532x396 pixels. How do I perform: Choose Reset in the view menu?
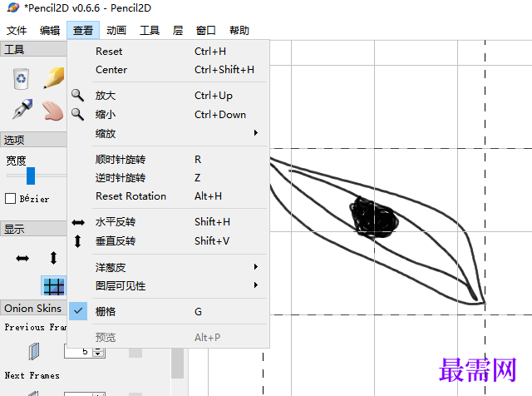tap(168, 52)
